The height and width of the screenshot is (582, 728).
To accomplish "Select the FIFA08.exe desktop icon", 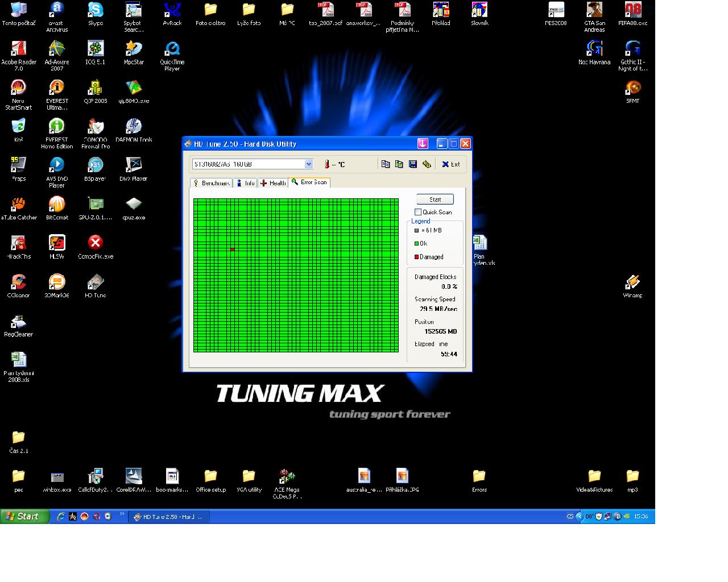I will [633, 14].
